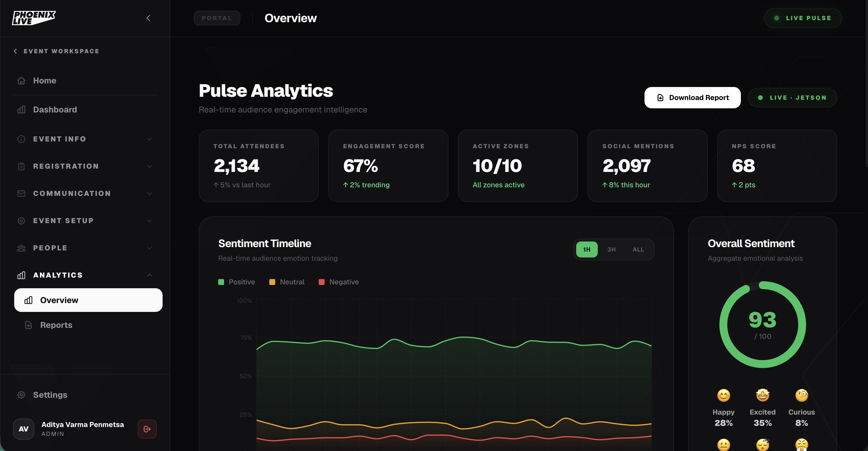Click the People group icon
Image resolution: width=868 pixels, height=451 pixels.
(x=21, y=248)
